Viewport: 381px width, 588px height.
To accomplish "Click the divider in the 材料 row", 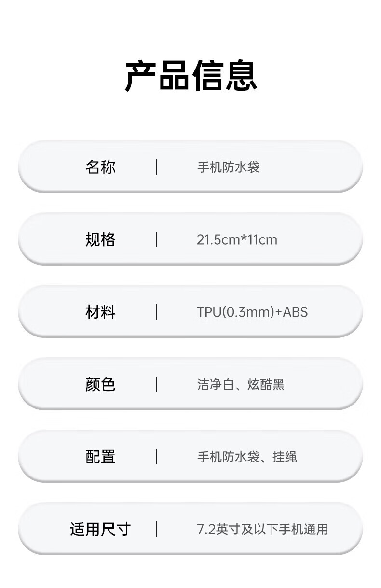I will tap(157, 312).
